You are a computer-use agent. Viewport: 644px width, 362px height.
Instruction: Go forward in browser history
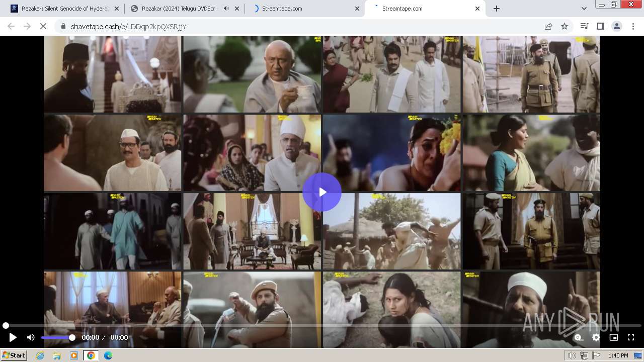(x=27, y=26)
